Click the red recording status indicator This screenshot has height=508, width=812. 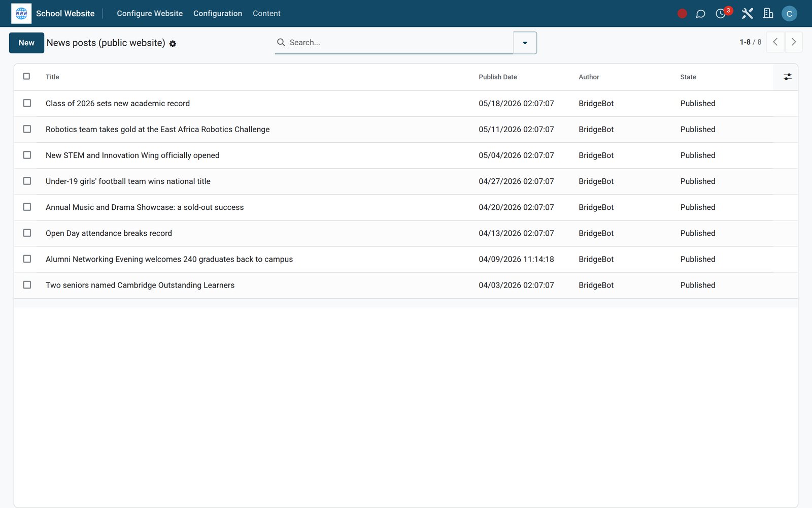pyautogui.click(x=682, y=14)
